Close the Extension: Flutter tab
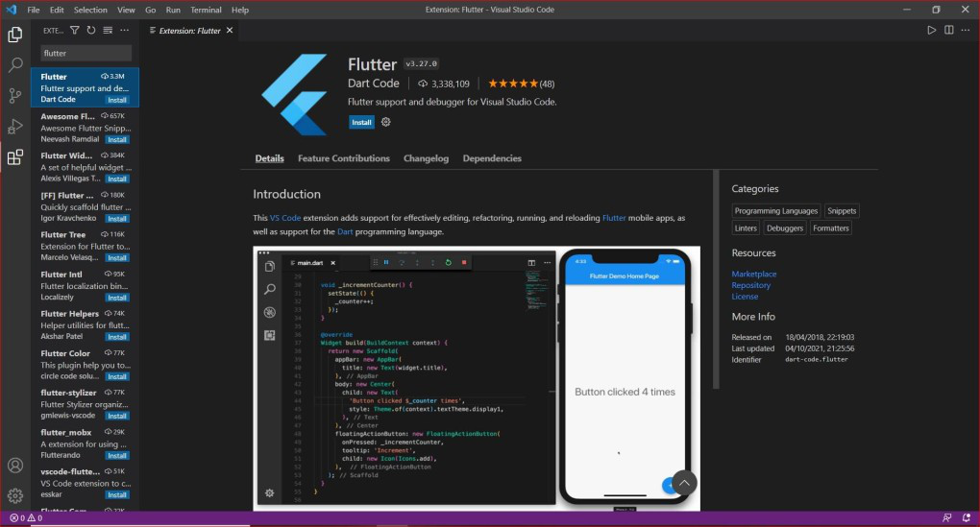Viewport: 980px width, 527px height. tap(230, 30)
